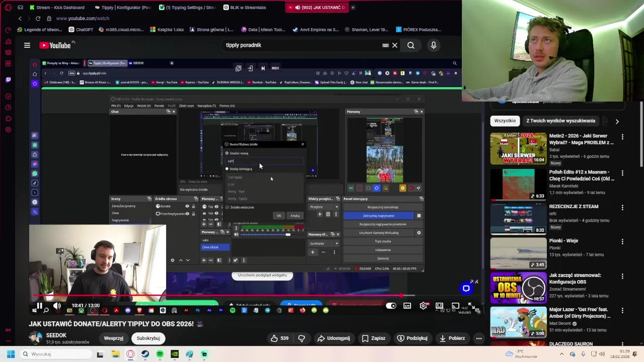Image resolution: width=644 pixels, height=362 pixels.
Task: Expand more filter chips with right chevron
Action: coord(617,121)
